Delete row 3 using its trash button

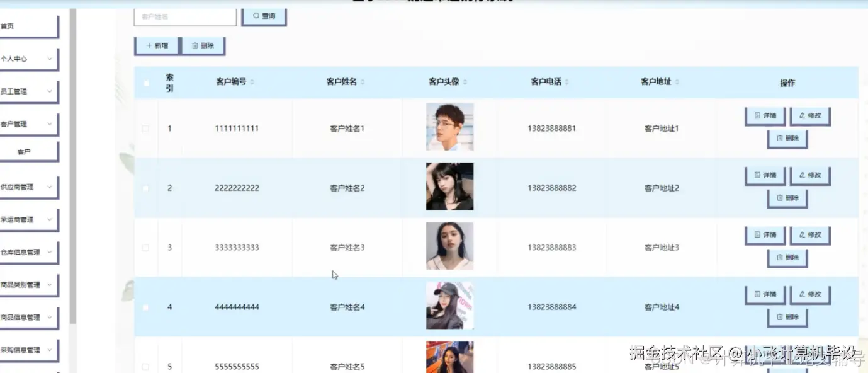[x=787, y=258]
